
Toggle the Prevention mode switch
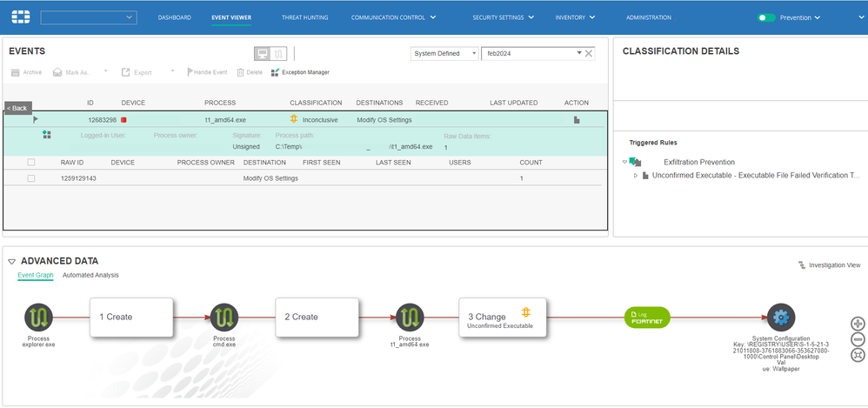pyautogui.click(x=766, y=17)
